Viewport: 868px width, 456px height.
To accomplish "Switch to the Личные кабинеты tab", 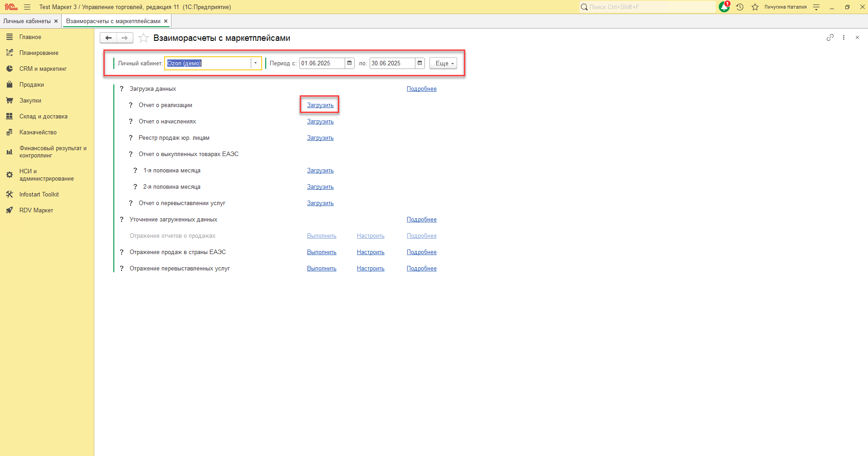I will click(27, 21).
